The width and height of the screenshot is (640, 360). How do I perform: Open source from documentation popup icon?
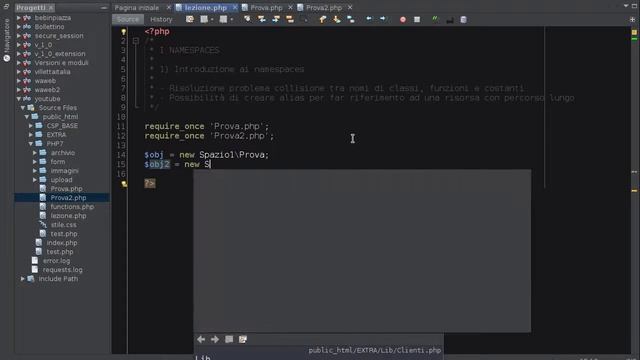tap(243, 339)
